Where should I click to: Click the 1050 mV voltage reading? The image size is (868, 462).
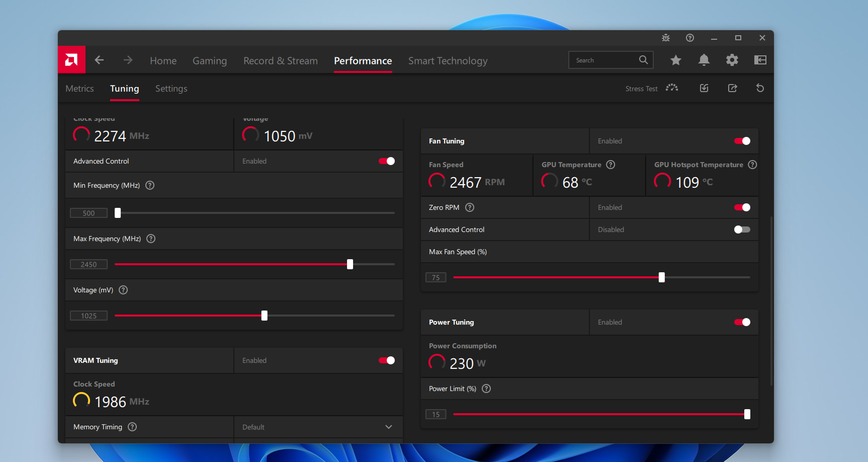coord(288,136)
